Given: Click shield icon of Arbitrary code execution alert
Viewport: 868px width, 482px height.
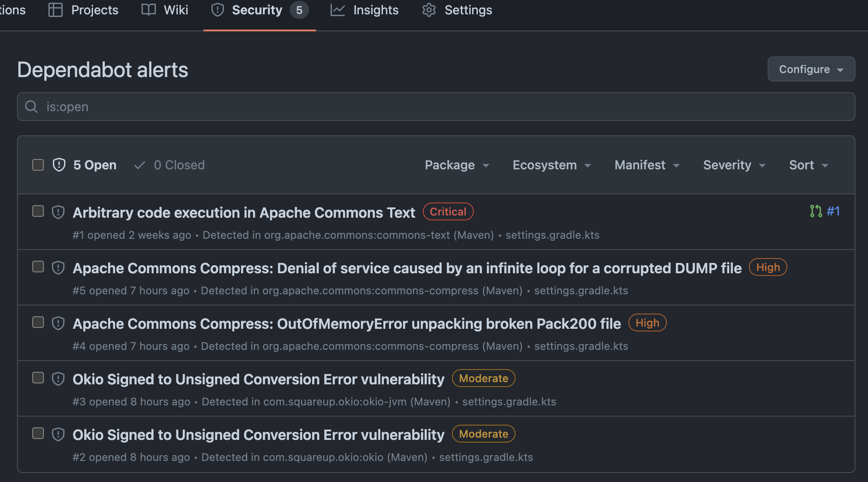Looking at the screenshot, I should tap(58, 212).
